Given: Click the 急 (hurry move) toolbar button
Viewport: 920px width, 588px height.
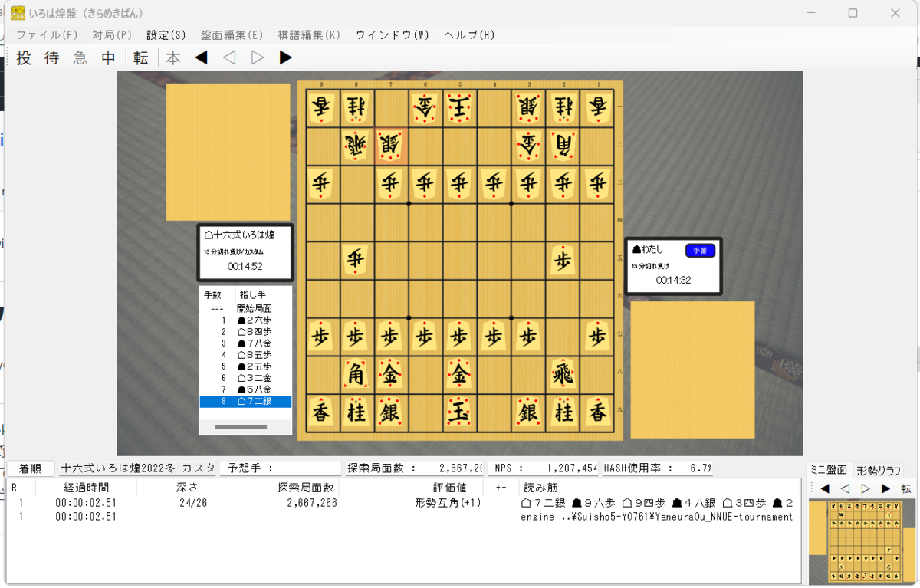Looking at the screenshot, I should (x=80, y=57).
